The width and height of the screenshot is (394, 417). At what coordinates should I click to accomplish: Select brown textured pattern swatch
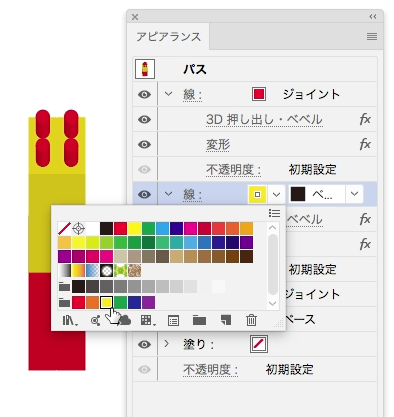[x=134, y=271]
